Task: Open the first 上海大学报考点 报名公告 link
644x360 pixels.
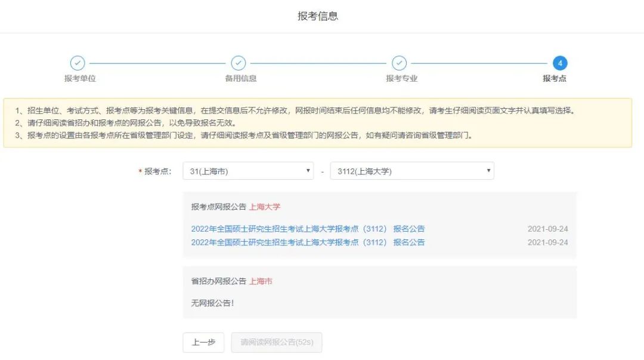Action: click(308, 229)
